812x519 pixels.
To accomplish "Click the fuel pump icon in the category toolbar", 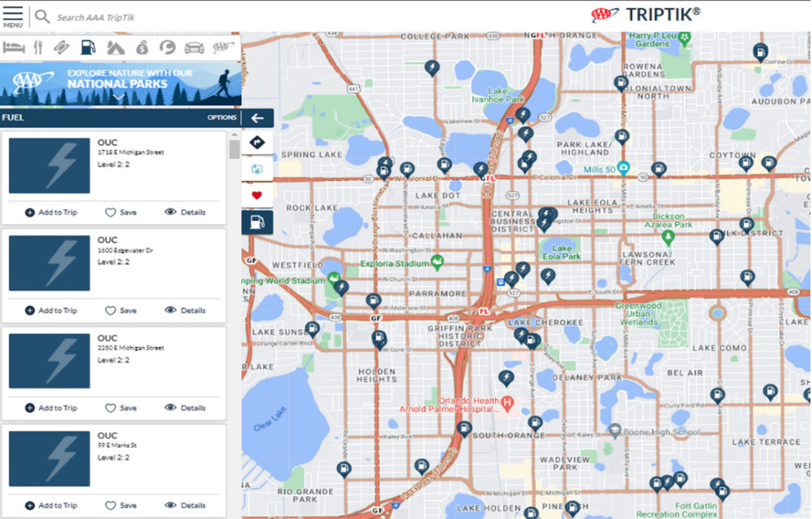I will [88, 46].
